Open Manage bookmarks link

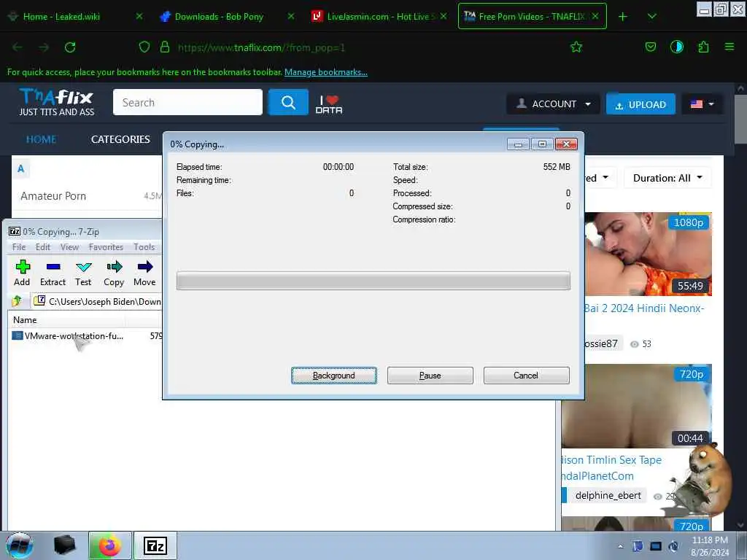click(x=326, y=72)
